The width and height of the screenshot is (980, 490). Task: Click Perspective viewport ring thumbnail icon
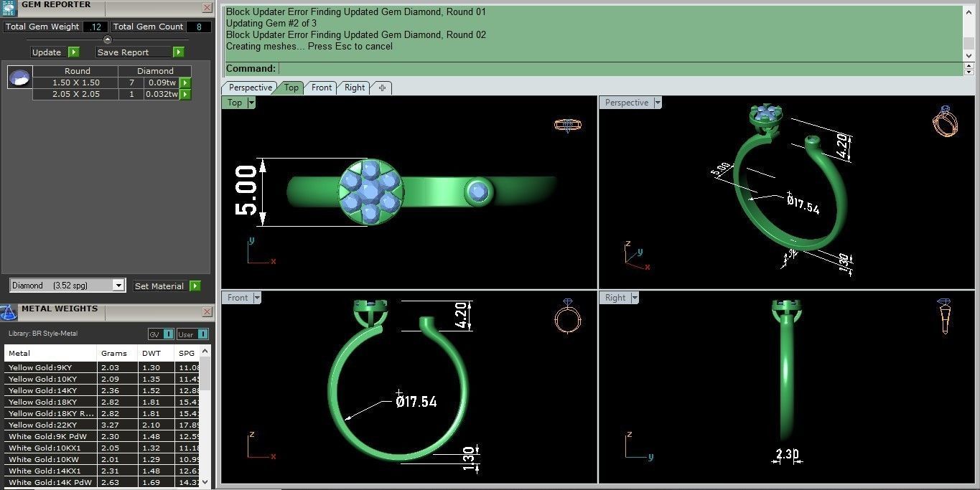[945, 121]
